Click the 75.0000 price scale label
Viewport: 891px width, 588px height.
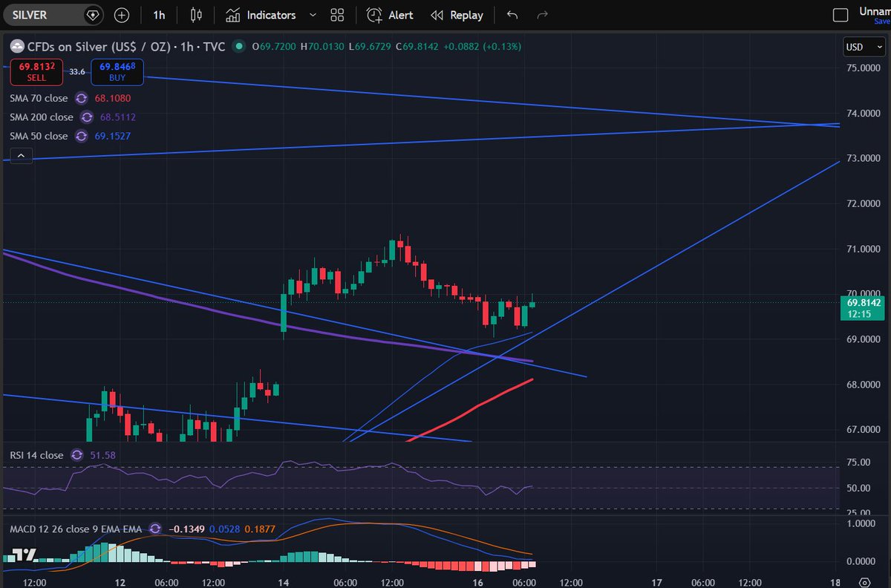pos(864,68)
